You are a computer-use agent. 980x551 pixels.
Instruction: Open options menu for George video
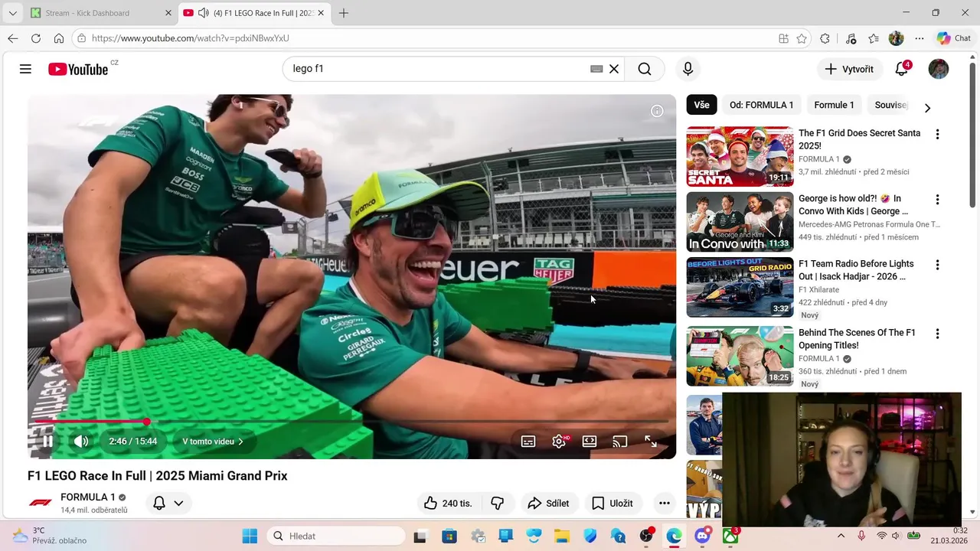point(937,200)
